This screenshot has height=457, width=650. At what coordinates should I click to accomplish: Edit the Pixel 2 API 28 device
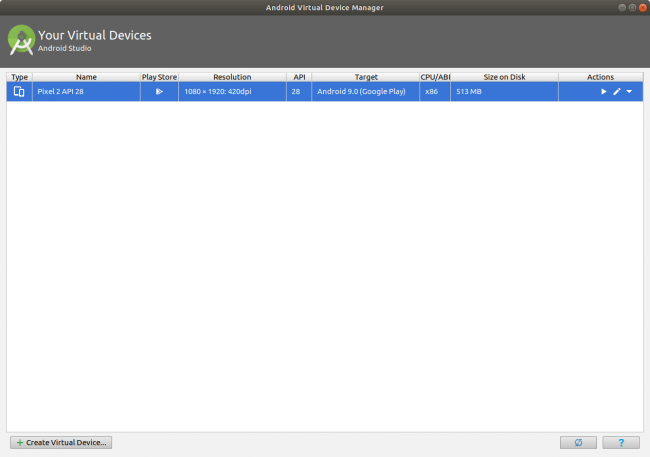[x=617, y=91]
